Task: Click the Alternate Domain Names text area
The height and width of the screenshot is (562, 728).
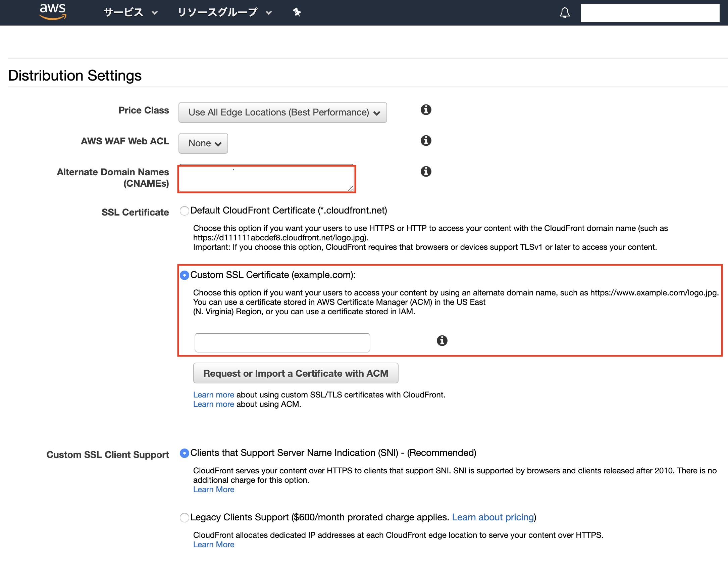Action: tap(309, 179)
